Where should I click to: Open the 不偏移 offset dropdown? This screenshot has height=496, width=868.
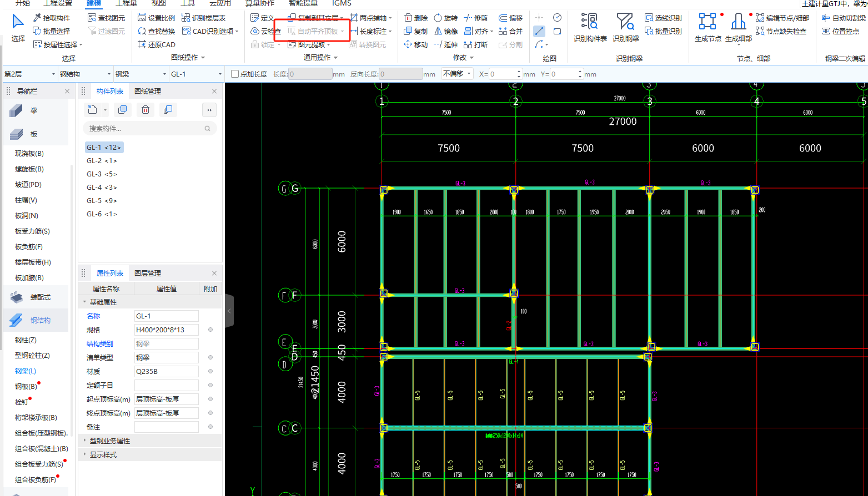click(457, 74)
